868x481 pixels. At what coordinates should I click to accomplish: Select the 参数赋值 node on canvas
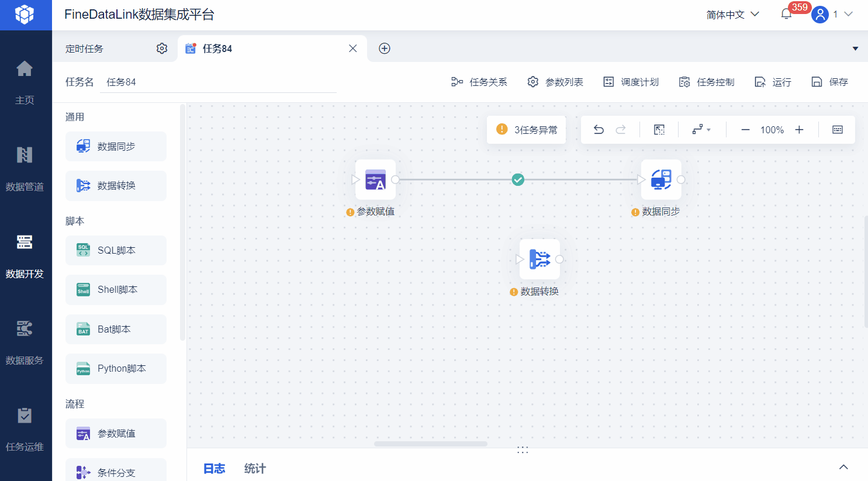point(375,179)
